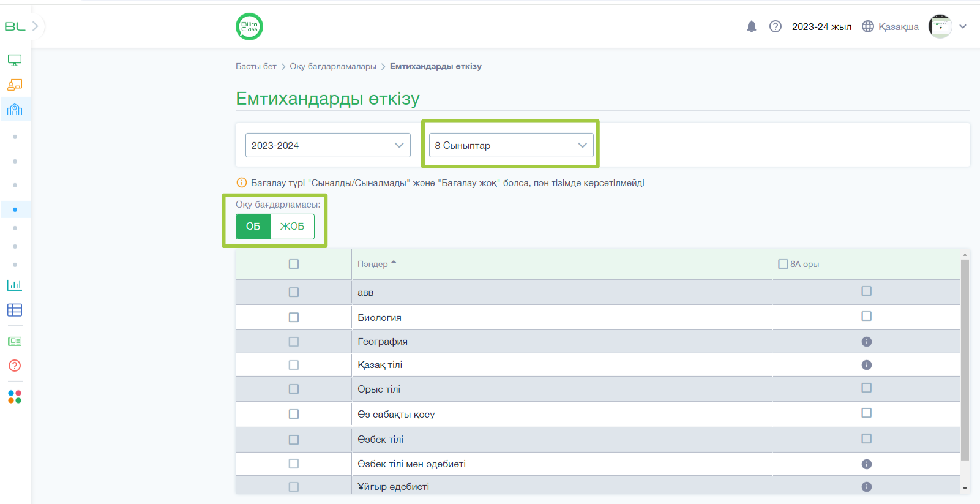Image resolution: width=980 pixels, height=504 pixels.
Task: Expand the profile dropdown arrow
Action: tap(963, 26)
